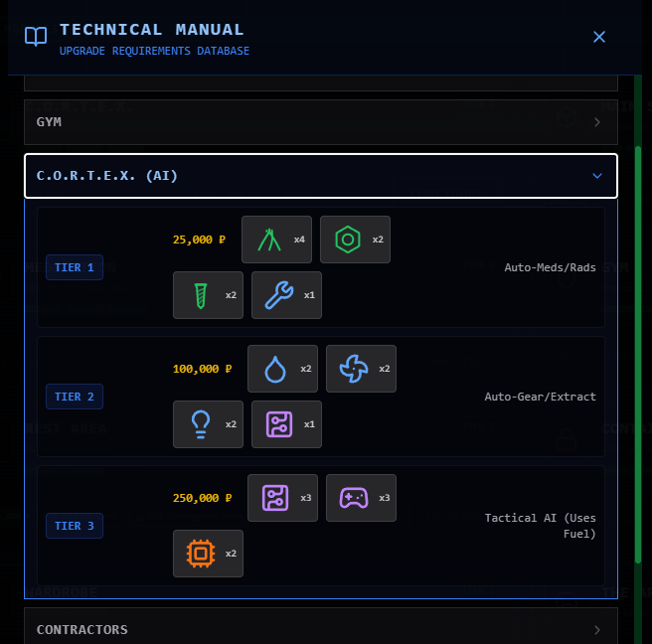Click the Tier 3 purple circuit board icon
This screenshot has width=652, height=644.
273,498
